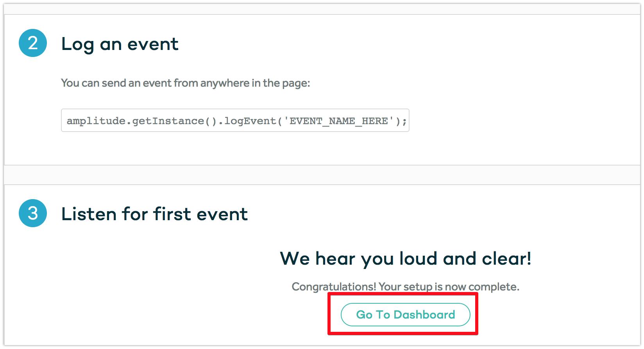Click the "We hear you loud and clear!" message
The width and height of the screenshot is (644, 349).
pos(405,258)
